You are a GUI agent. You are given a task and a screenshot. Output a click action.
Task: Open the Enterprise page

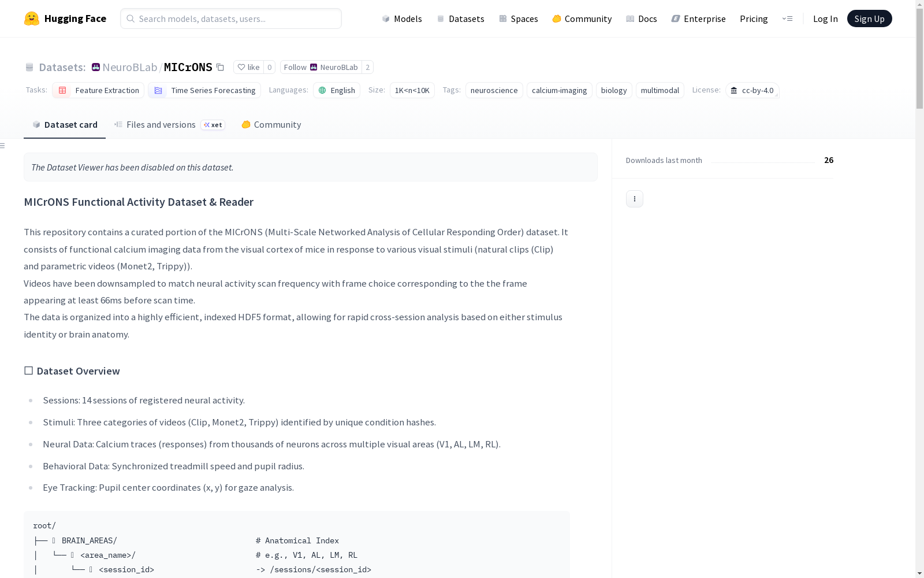coord(698,18)
